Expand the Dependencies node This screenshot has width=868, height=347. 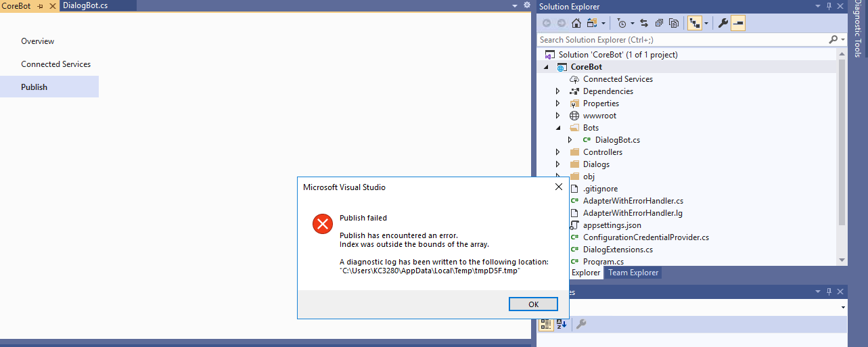pyautogui.click(x=557, y=91)
